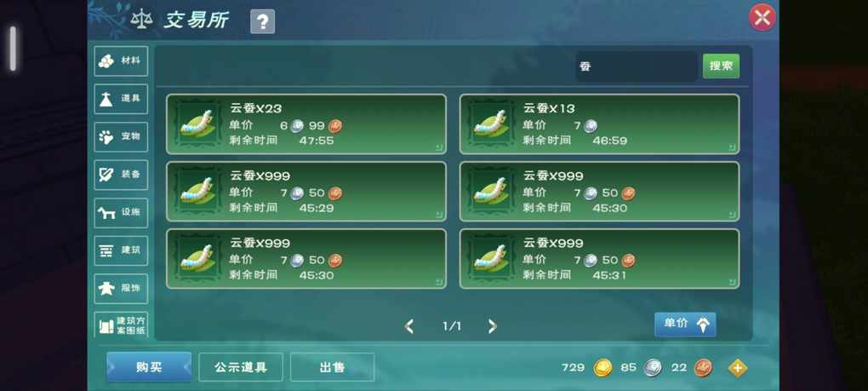The height and width of the screenshot is (391, 868).
Task: Go to next page with right arrow
Action: pyautogui.click(x=492, y=326)
